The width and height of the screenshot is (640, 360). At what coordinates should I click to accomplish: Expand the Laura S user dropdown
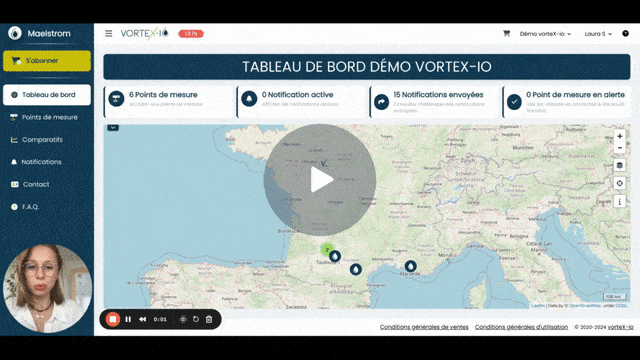click(598, 34)
